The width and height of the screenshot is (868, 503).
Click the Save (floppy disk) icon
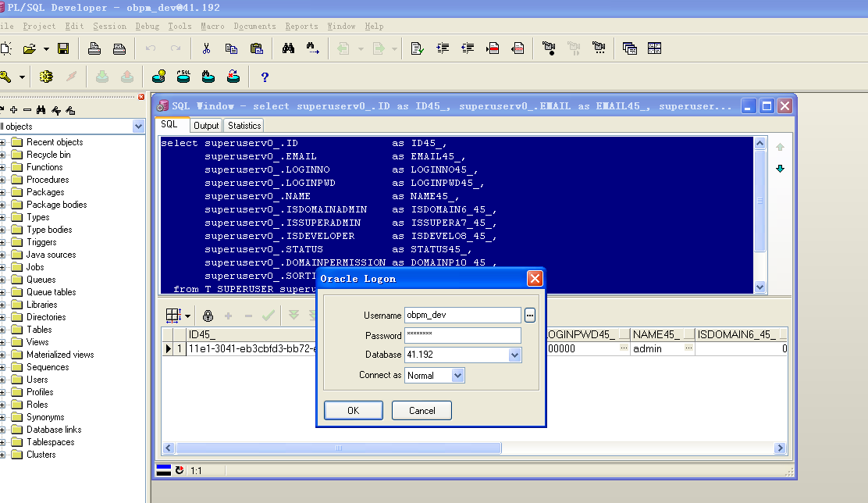63,48
